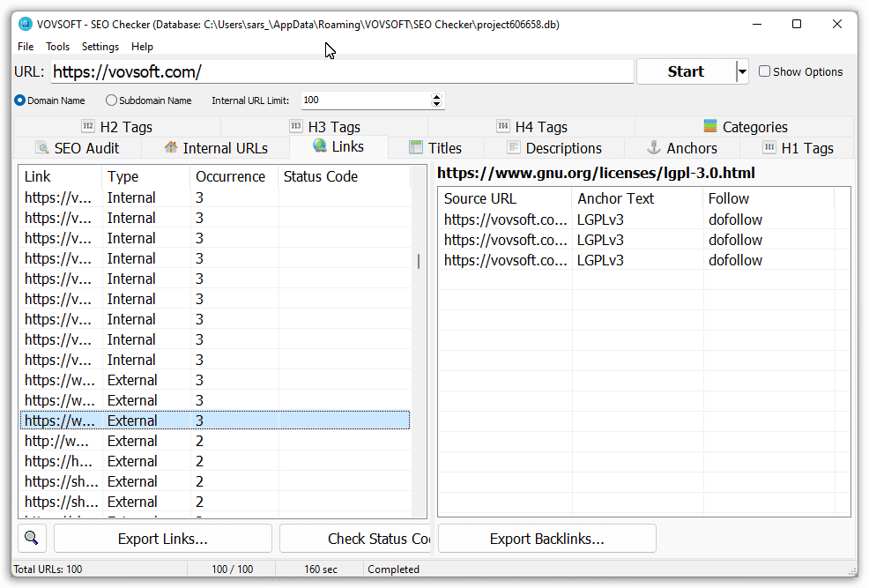Increase Internal URL Limit with up arrow
Screen dimensions: 869x588
tap(437, 96)
